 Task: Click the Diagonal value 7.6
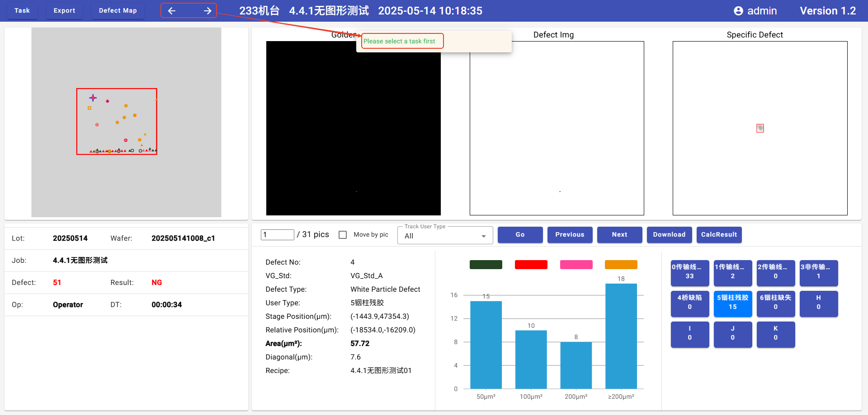tap(356, 357)
